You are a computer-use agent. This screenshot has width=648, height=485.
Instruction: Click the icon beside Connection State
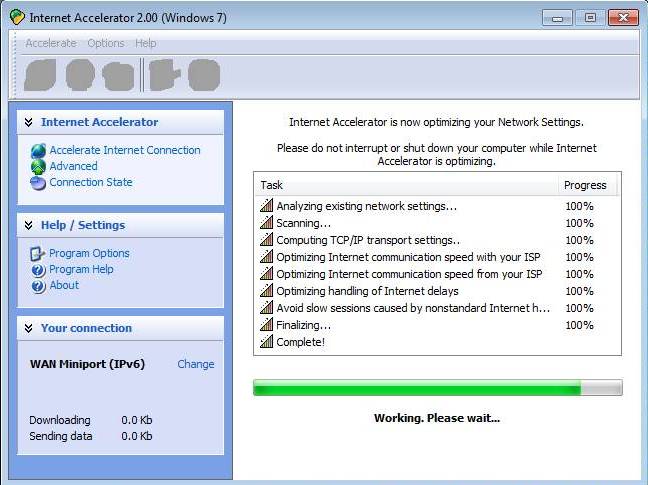click(38, 183)
